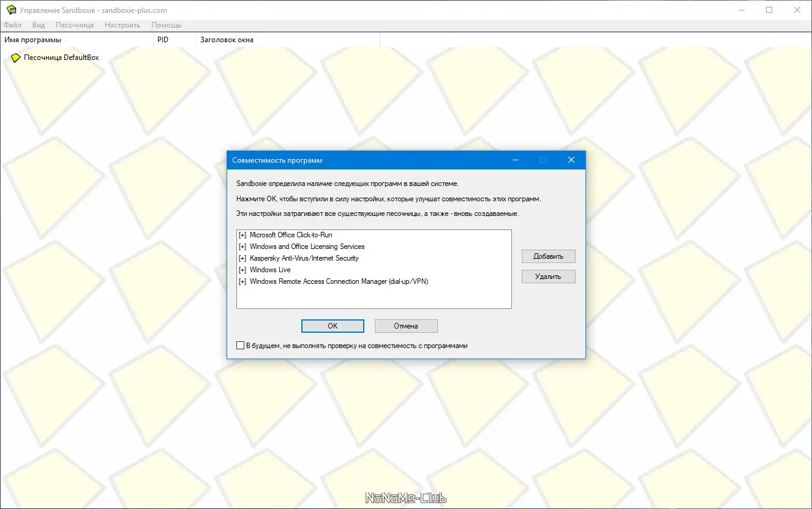Expand Windows and Office Licensing Services entry

pos(242,247)
